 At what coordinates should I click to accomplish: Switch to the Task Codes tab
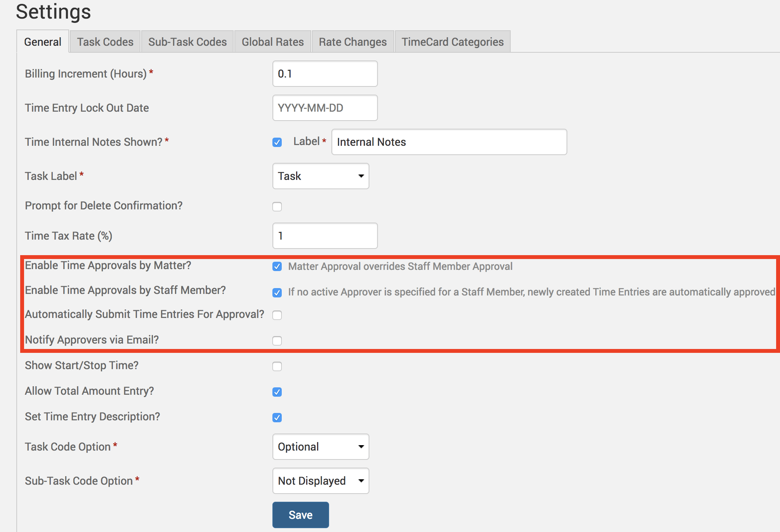(x=105, y=42)
